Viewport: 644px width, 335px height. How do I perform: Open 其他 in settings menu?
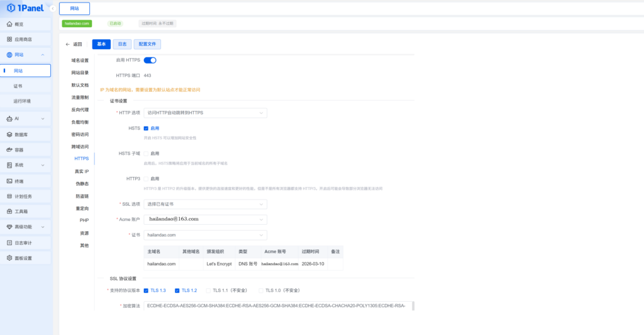click(84, 246)
